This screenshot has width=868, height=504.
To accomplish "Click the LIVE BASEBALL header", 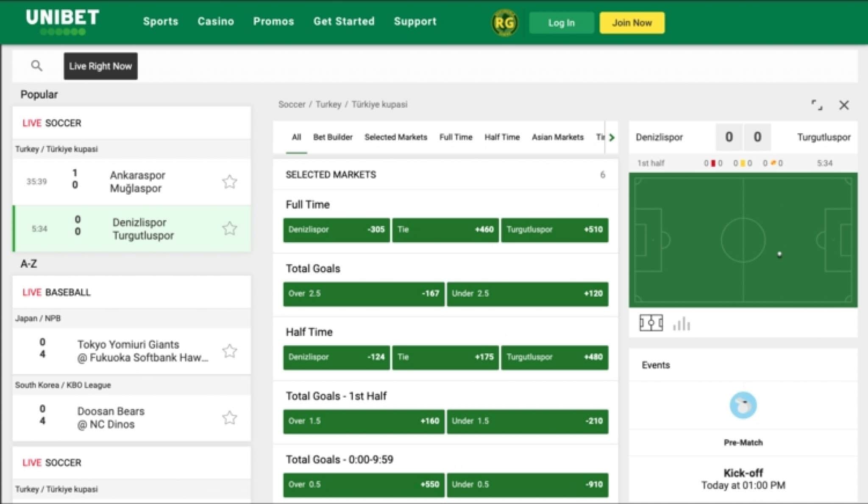I will (131, 292).
